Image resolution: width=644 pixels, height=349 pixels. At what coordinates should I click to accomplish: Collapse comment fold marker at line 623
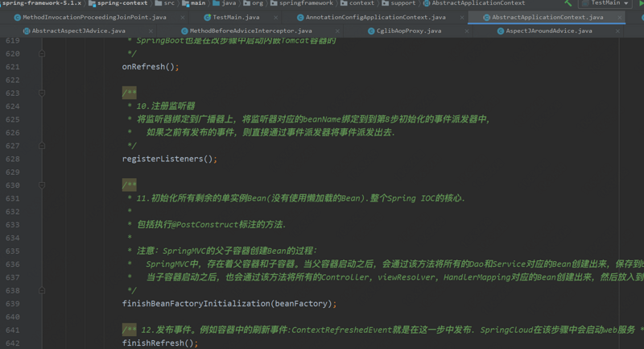[42, 93]
